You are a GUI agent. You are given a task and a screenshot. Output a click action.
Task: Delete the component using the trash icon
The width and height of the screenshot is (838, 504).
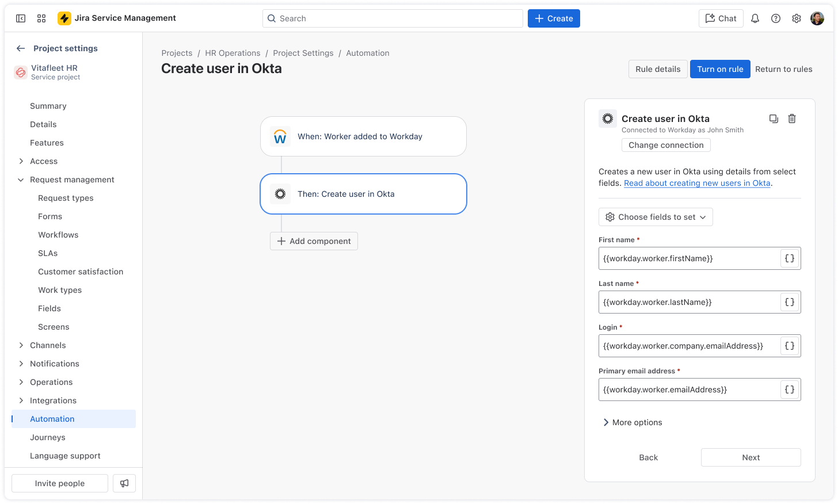tap(792, 119)
